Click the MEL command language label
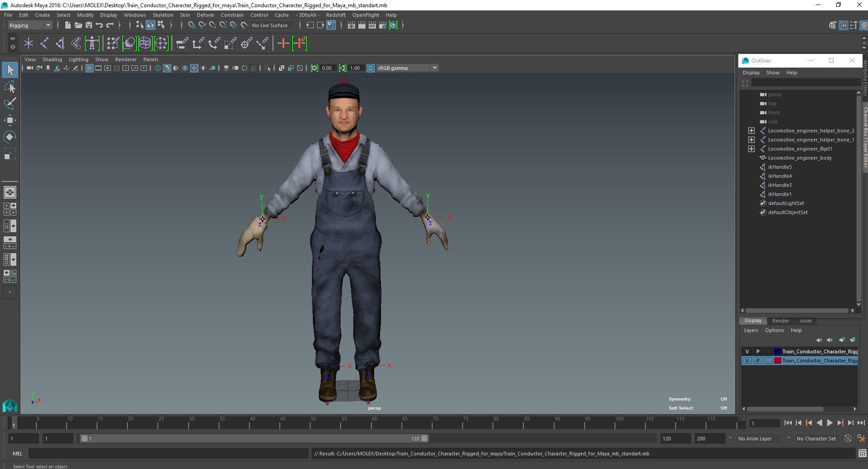868x469 pixels. [17, 454]
